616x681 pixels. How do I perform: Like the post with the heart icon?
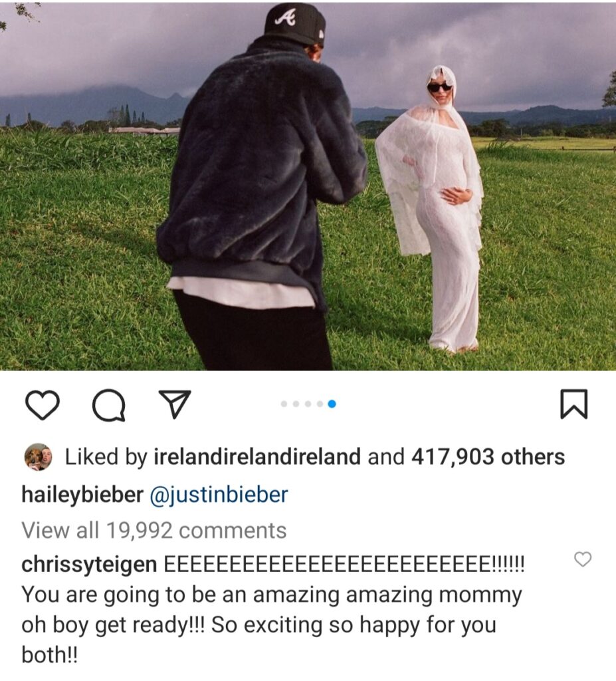tap(43, 404)
